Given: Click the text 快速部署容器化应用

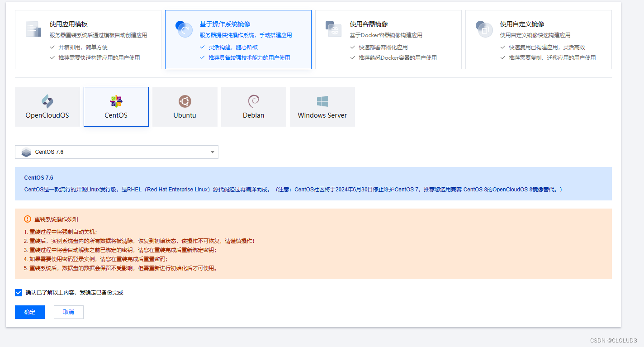Looking at the screenshot, I should click(383, 47).
